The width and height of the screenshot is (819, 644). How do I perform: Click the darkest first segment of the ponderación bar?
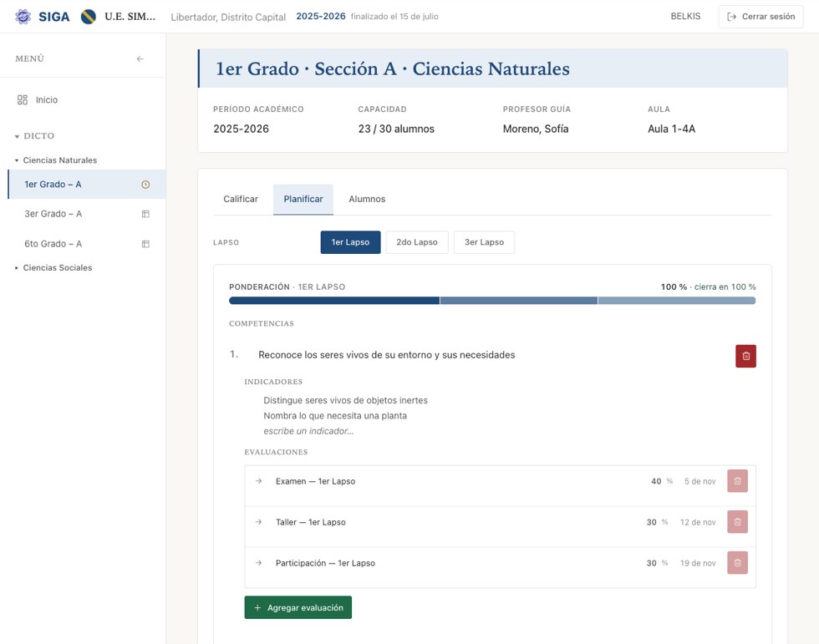(334, 301)
